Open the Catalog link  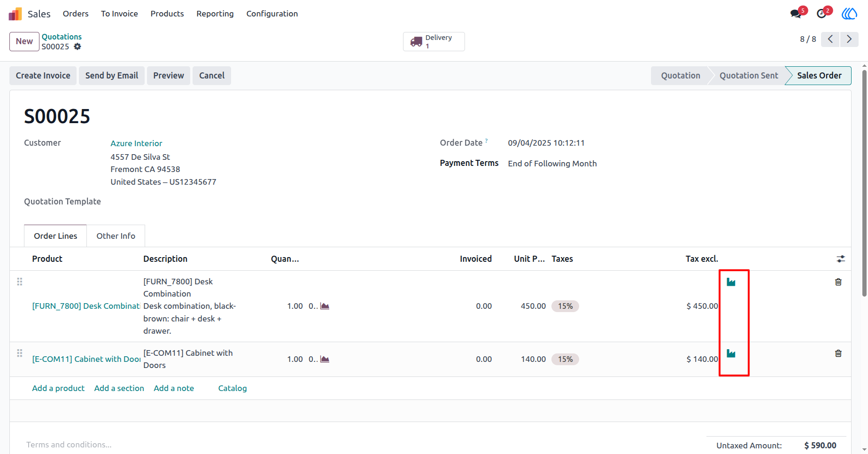[x=232, y=388]
